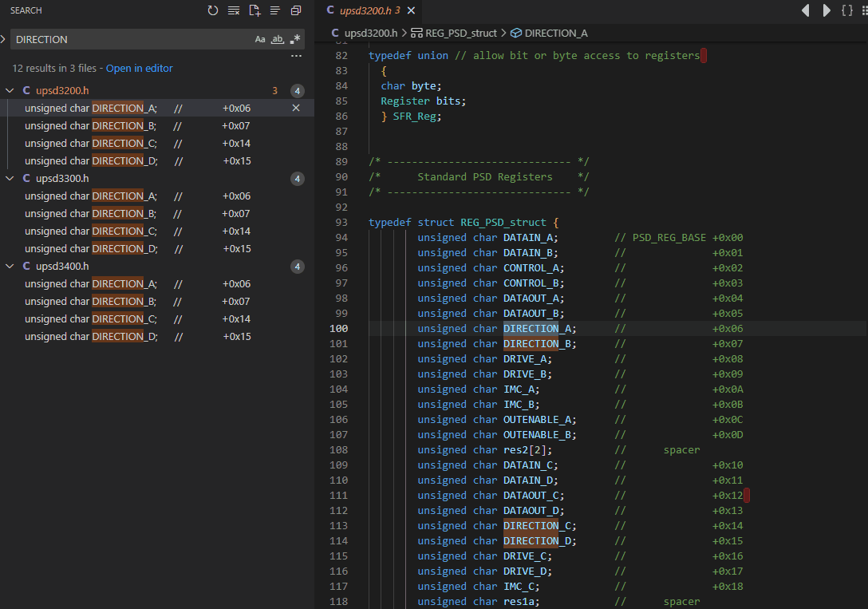Click line number 93 in gutter

tap(341, 223)
